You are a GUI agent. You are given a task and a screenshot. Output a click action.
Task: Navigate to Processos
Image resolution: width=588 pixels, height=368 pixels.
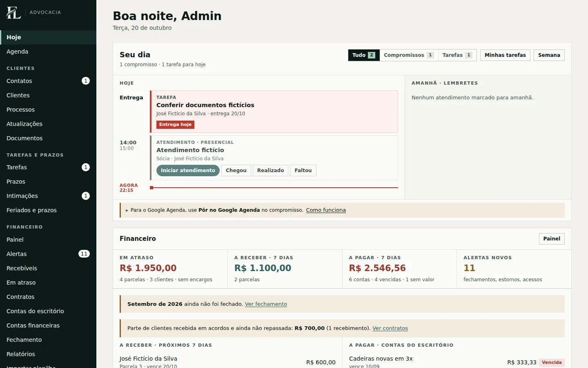tap(48, 110)
